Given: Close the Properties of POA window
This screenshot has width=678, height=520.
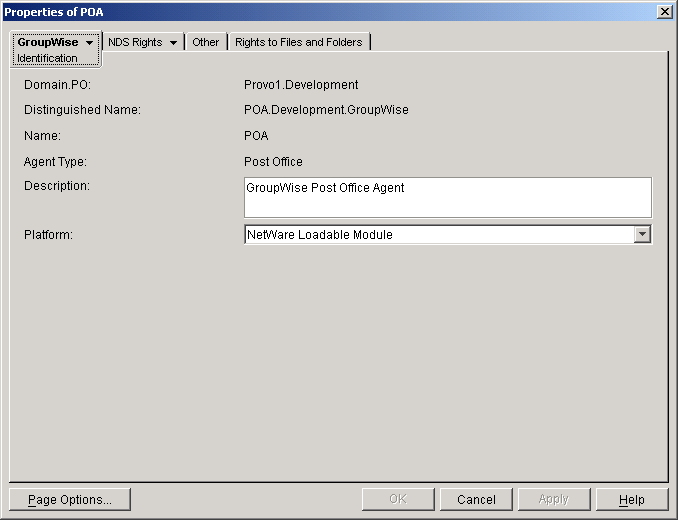Looking at the screenshot, I should coord(664,12).
